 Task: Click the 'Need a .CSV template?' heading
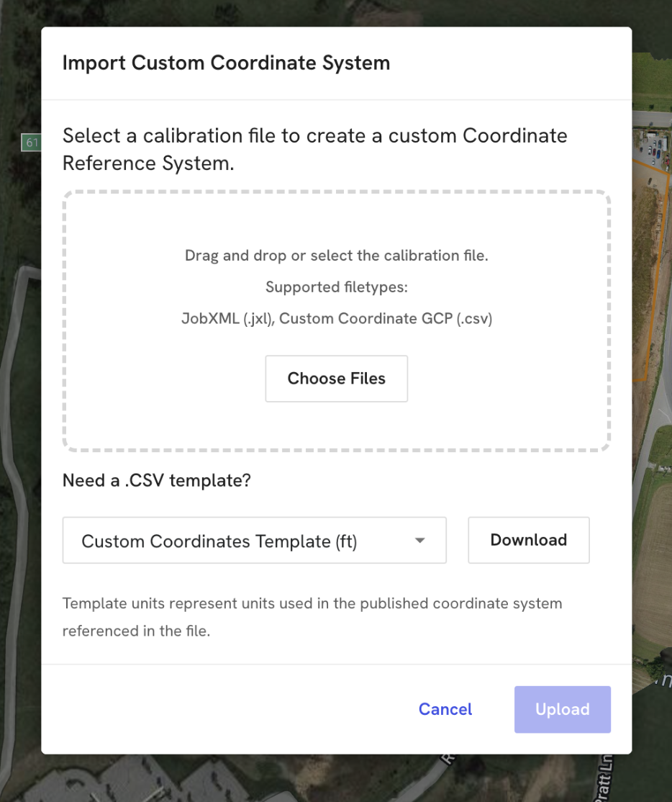(156, 480)
